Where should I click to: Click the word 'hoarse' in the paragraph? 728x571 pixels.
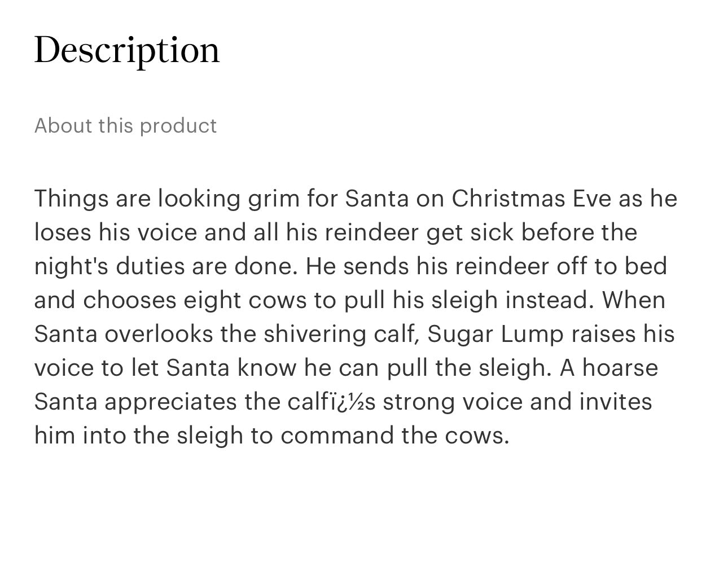pos(620,368)
